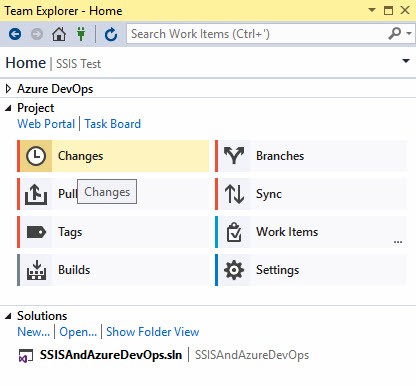
Task: Open the Settings page
Action: [311, 270]
